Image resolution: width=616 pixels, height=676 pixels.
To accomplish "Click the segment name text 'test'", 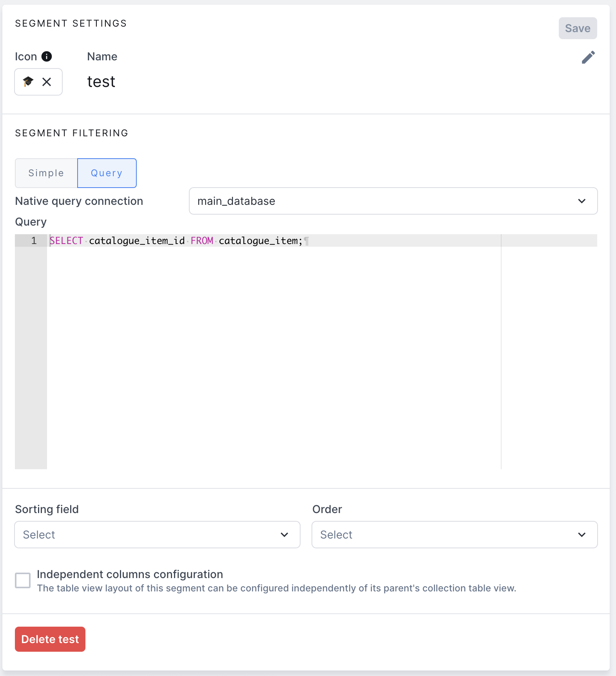I will (101, 82).
